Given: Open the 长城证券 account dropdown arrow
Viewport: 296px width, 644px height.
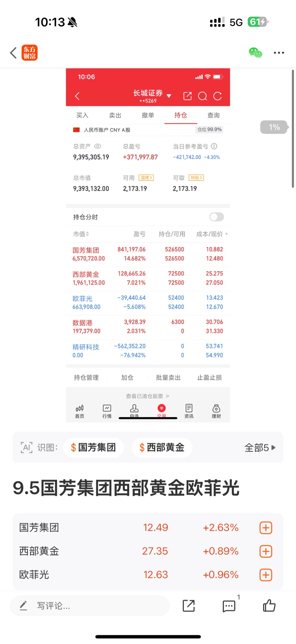Looking at the screenshot, I should coord(169,96).
